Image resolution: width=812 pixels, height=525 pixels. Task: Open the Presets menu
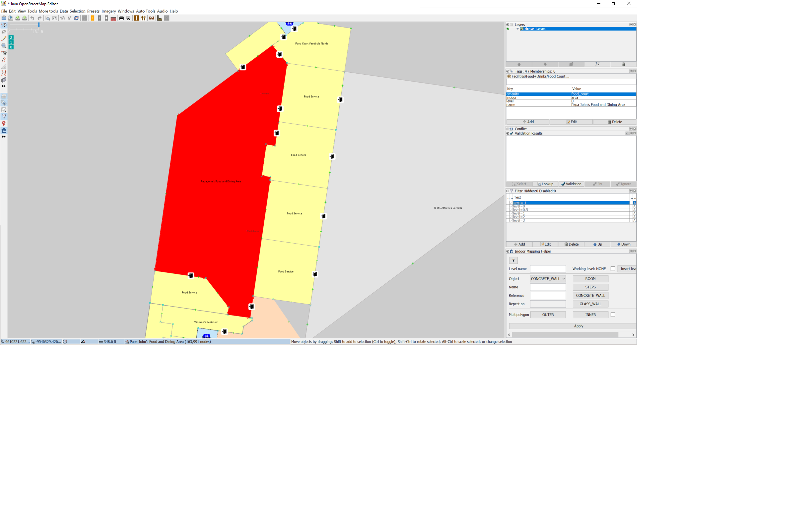coord(93,11)
